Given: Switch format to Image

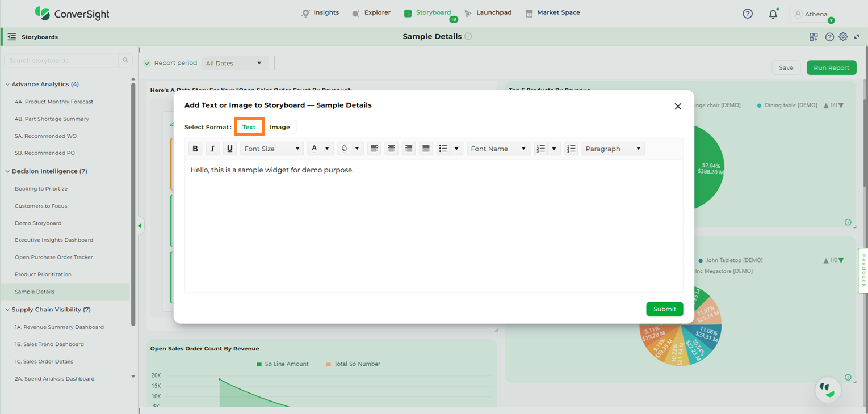Looking at the screenshot, I should pos(279,127).
